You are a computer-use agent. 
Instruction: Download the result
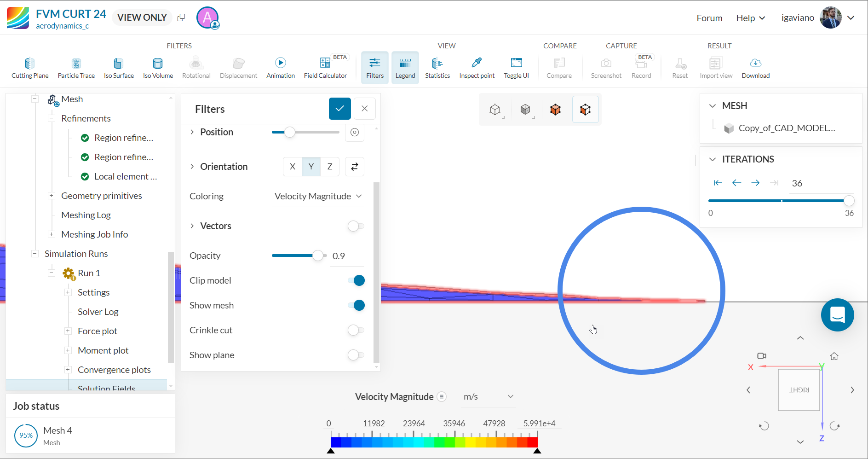pyautogui.click(x=755, y=68)
